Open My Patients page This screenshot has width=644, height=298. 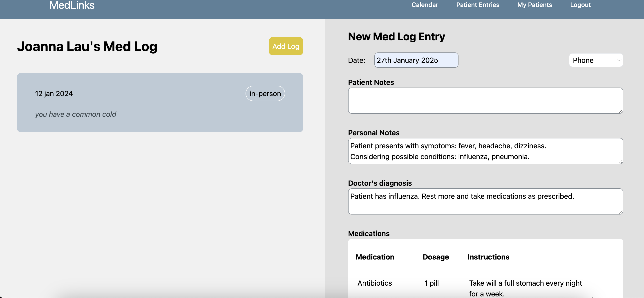point(534,5)
